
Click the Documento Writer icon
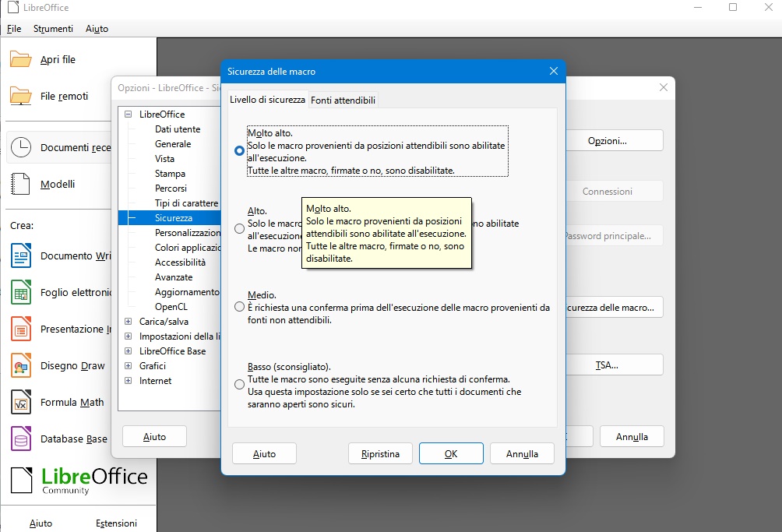21,255
